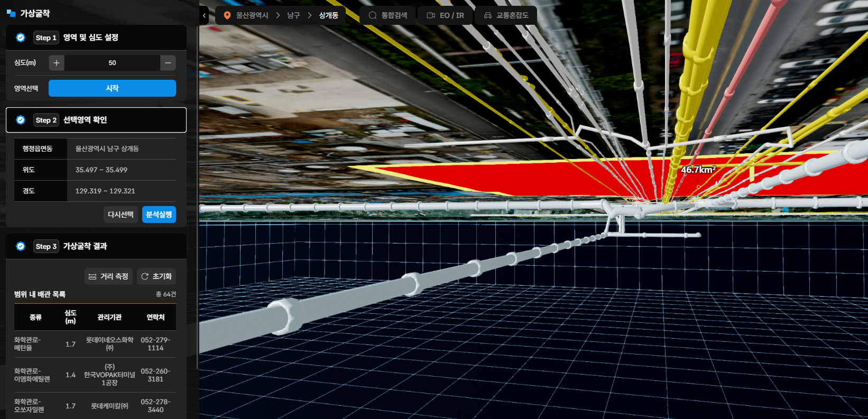Select the 화학관로-이염화에틸렌 pipe row

coord(95,375)
